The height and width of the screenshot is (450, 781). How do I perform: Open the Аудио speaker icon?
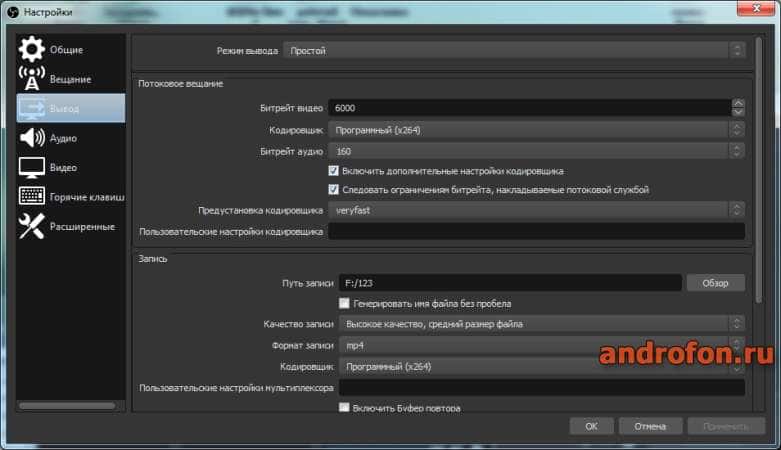(32, 138)
